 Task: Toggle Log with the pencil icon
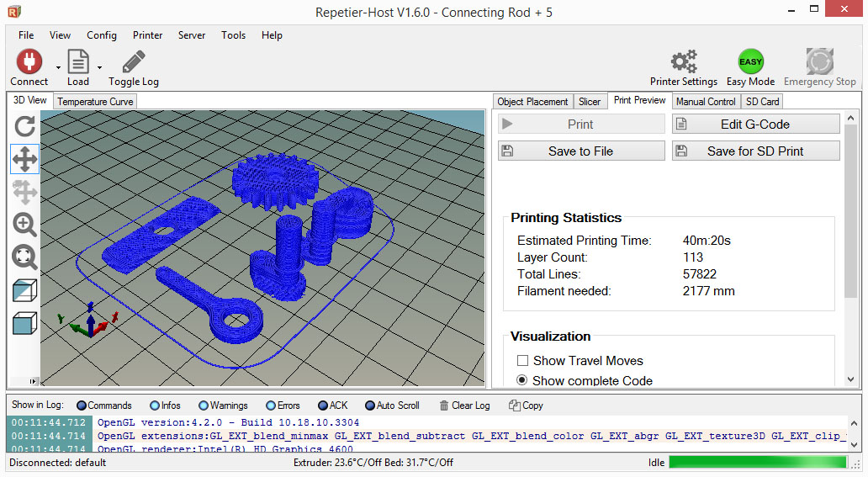pyautogui.click(x=134, y=61)
